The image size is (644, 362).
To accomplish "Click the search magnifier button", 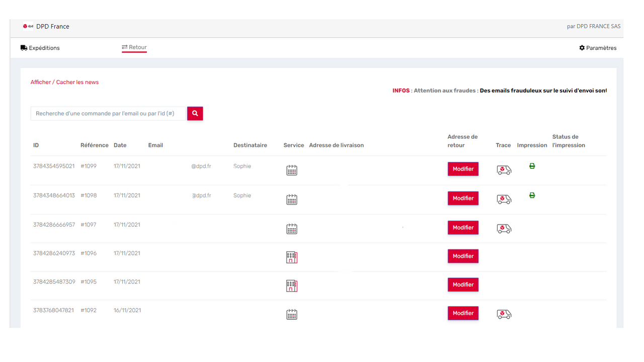I will [195, 114].
